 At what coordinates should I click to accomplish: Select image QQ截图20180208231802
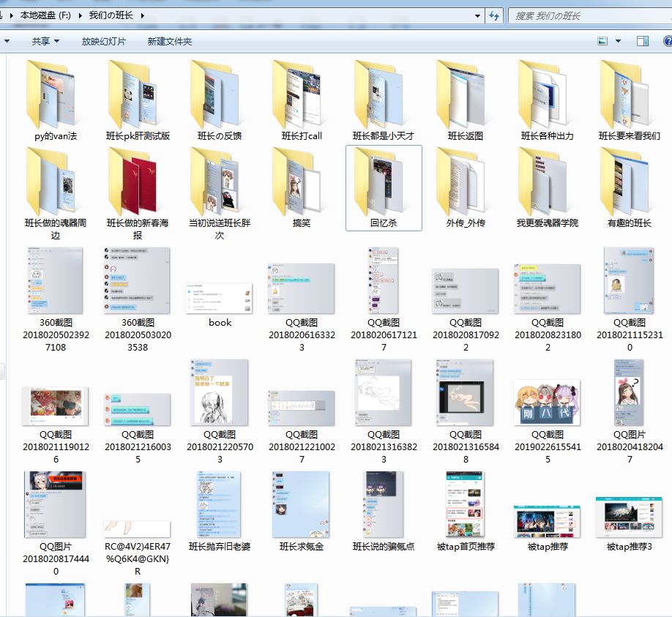[548, 307]
